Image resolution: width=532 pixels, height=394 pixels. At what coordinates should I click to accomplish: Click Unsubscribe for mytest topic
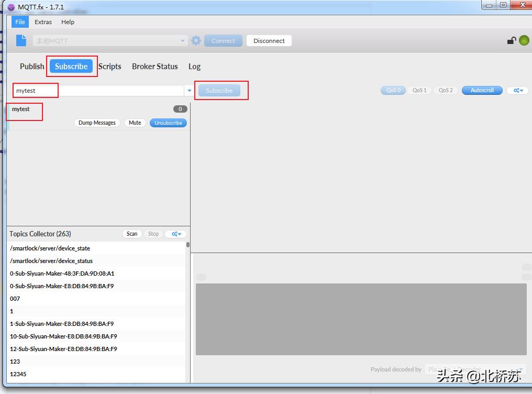coord(168,123)
